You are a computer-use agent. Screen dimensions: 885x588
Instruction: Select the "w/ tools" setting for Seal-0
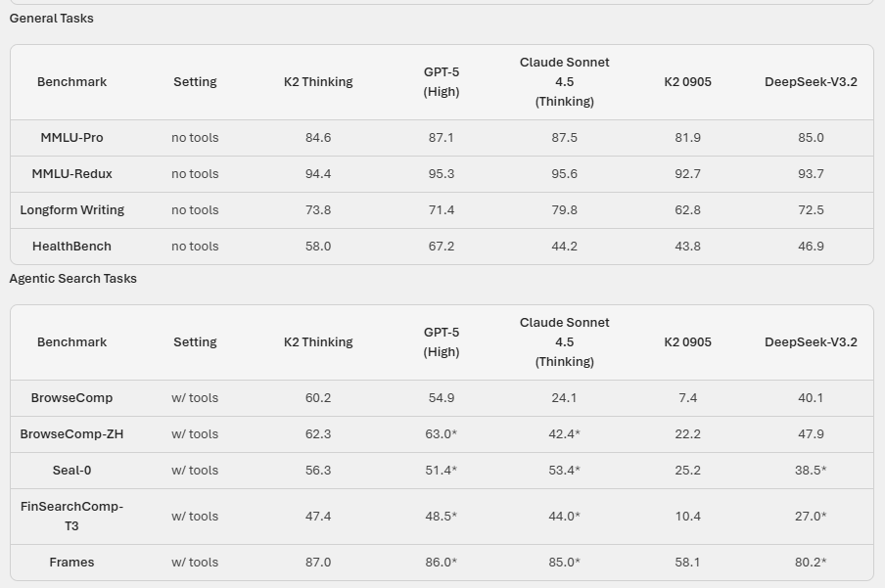click(195, 471)
